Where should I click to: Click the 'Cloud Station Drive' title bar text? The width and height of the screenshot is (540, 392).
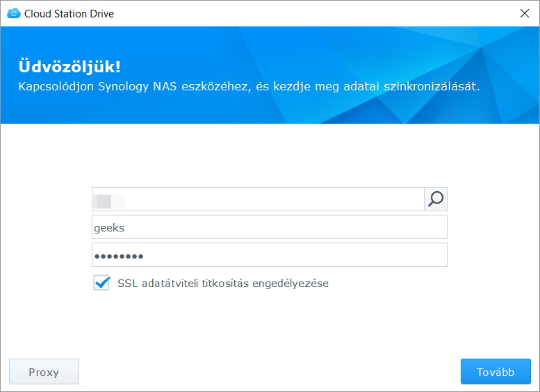pyautogui.click(x=69, y=13)
